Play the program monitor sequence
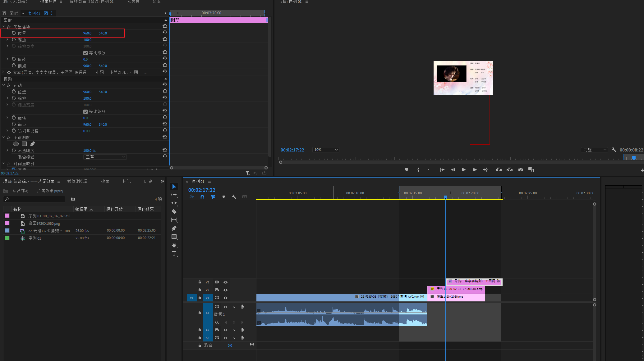644x361 pixels. pos(463,170)
